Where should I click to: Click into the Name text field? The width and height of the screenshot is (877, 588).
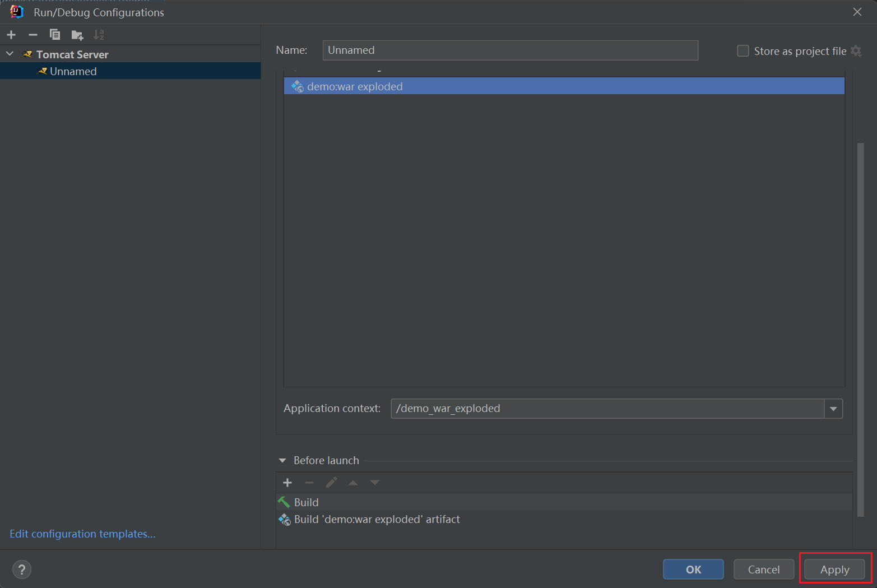point(510,50)
